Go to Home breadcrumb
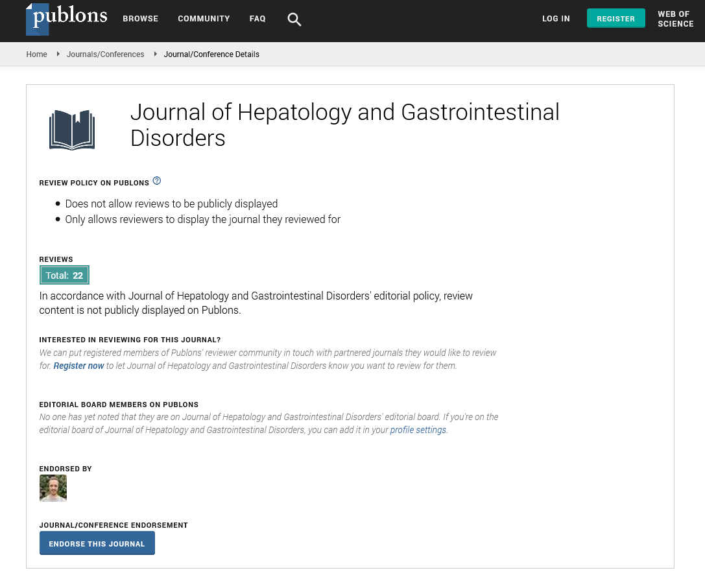 [36, 54]
